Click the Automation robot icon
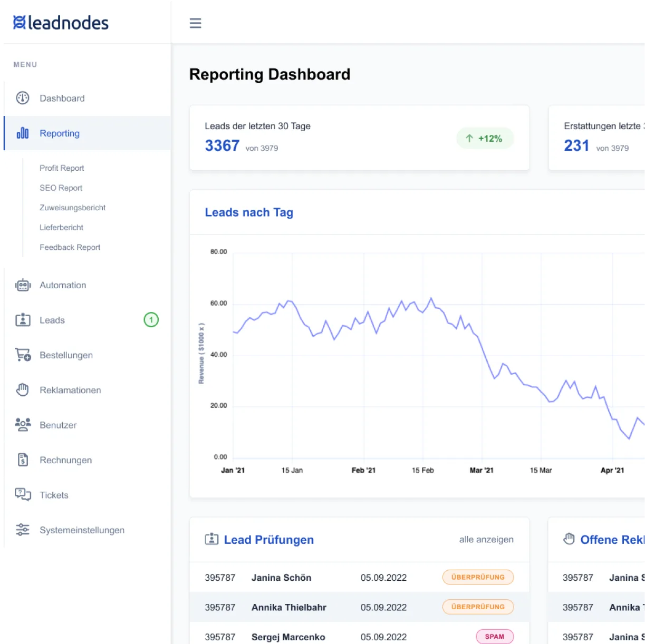Screen dimensions: 645x644 tap(23, 285)
